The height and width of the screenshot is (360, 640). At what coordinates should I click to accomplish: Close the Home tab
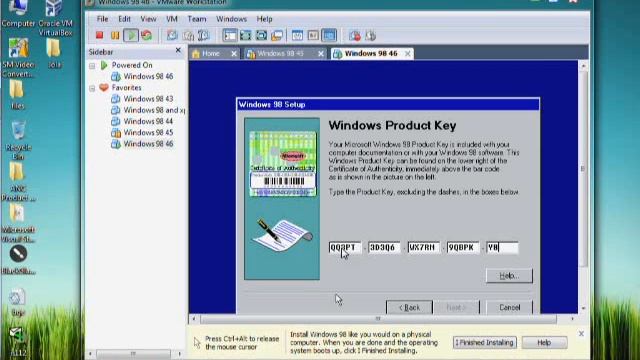234,53
